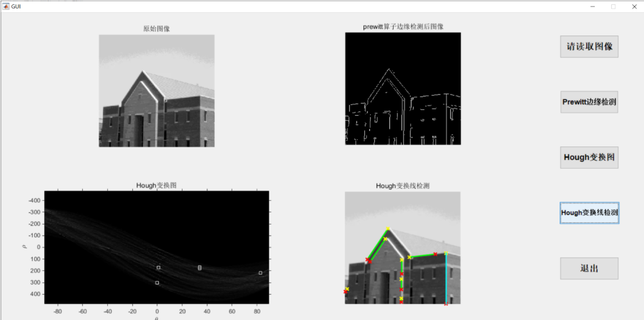The height and width of the screenshot is (320, 644).
Task: Click the Hough变换线检测 axes title
Action: pos(403,186)
